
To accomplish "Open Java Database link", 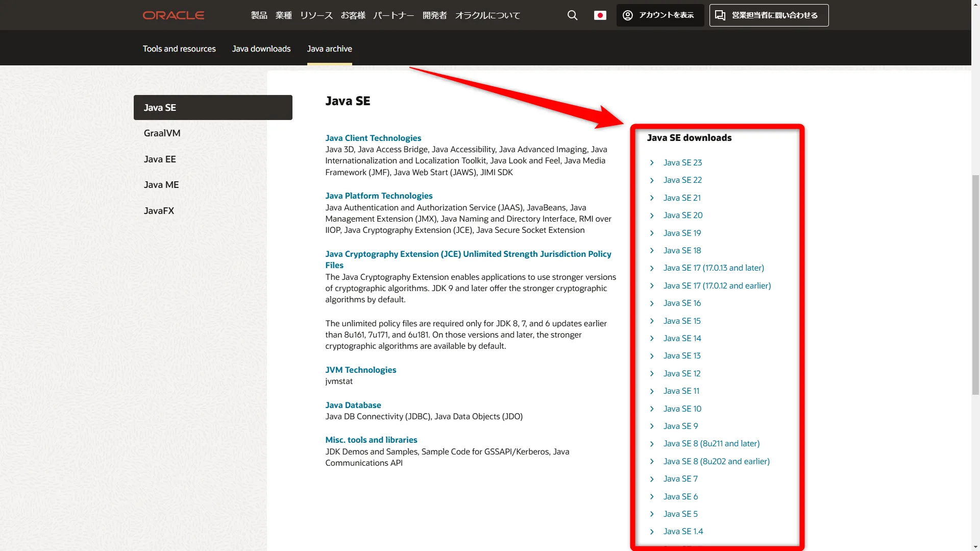I will click(x=353, y=405).
